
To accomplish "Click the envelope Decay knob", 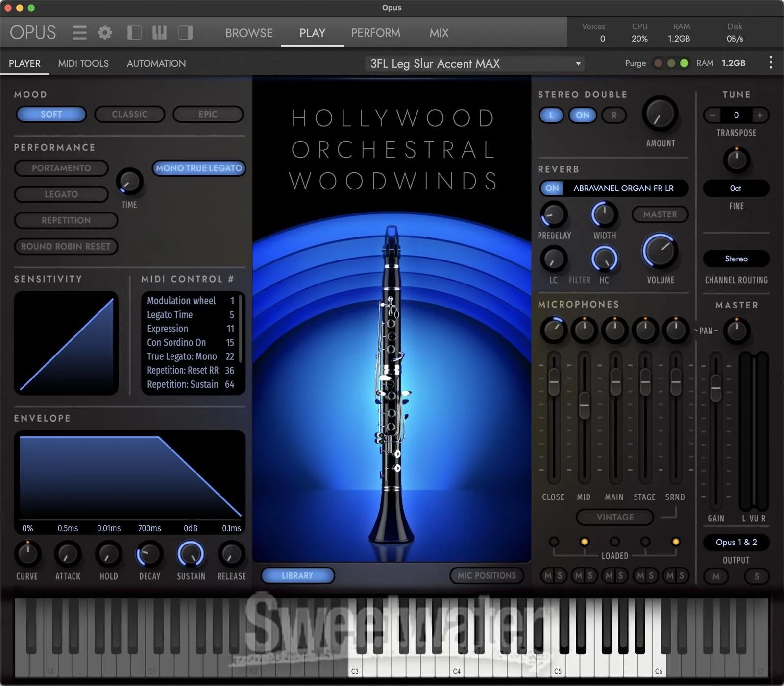I will pyautogui.click(x=149, y=554).
